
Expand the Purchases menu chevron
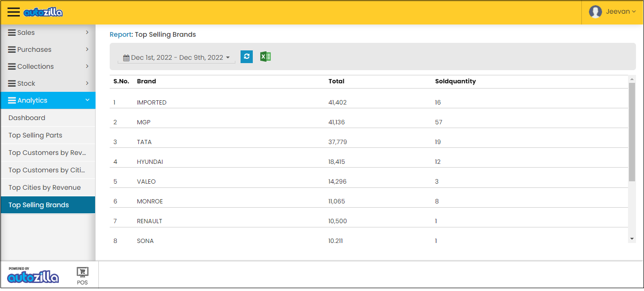(87, 49)
